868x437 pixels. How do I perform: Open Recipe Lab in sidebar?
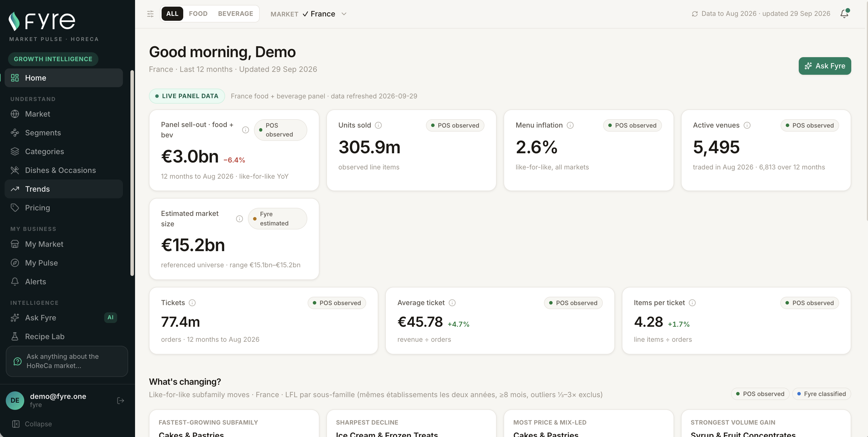64,336
